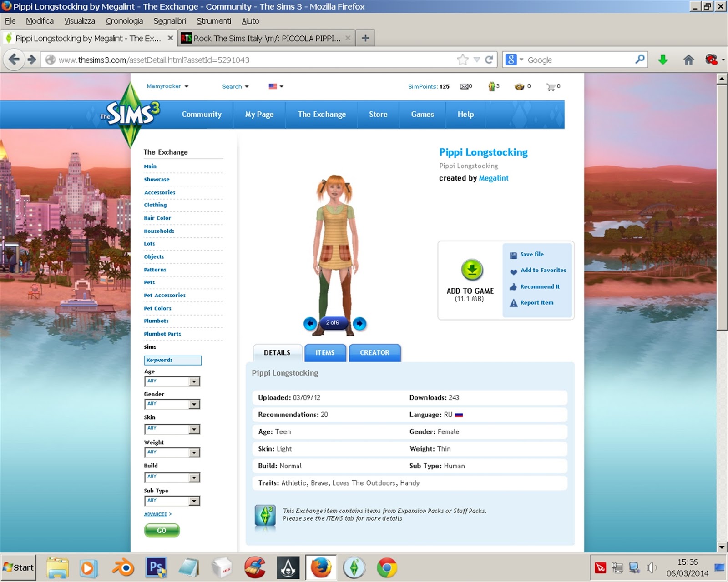
Task: Open The Sims 3 launcher in taskbar
Action: 354,567
